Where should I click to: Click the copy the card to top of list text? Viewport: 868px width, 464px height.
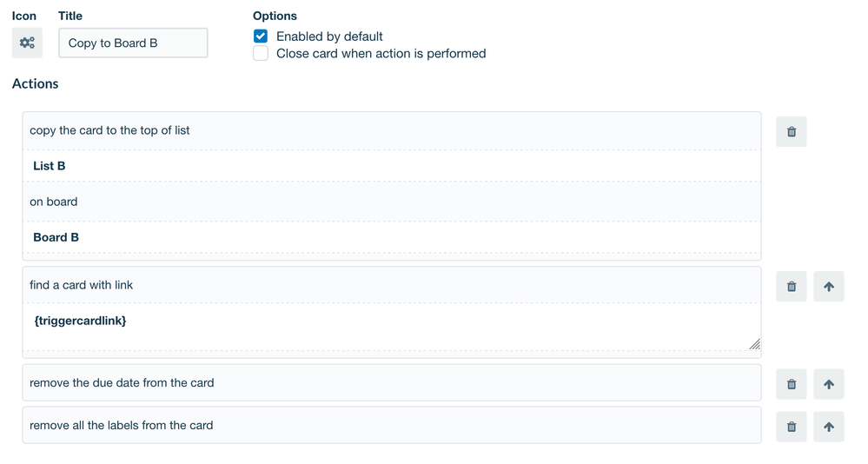click(x=109, y=130)
